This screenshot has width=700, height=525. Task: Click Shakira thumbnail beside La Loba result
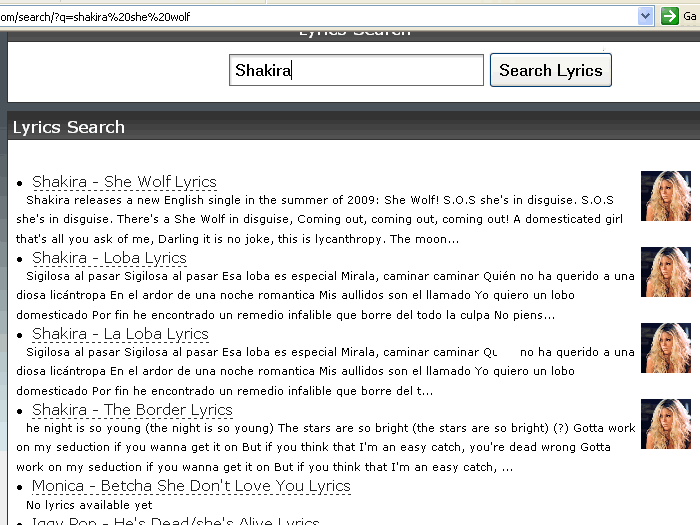pyautogui.click(x=666, y=348)
